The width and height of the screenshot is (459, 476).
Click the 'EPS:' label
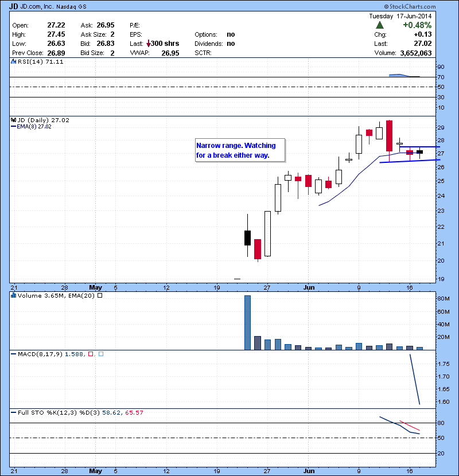pos(136,34)
